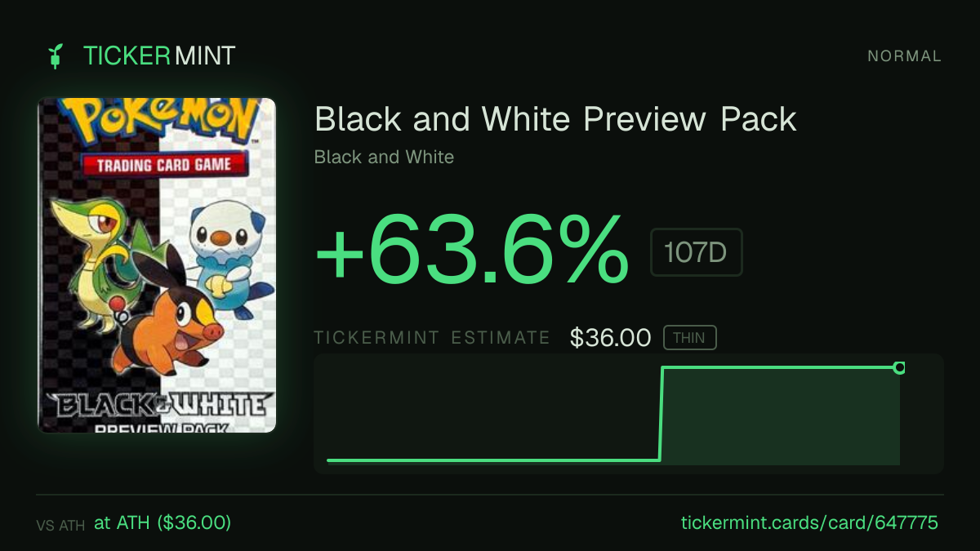Click the TickerMint sprout logo icon

[55, 56]
